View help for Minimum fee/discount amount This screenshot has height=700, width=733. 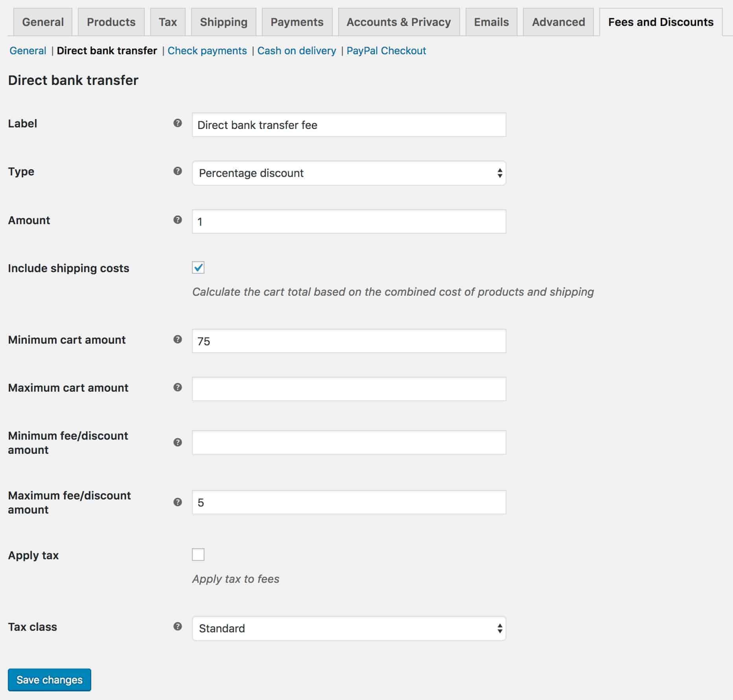(x=178, y=442)
